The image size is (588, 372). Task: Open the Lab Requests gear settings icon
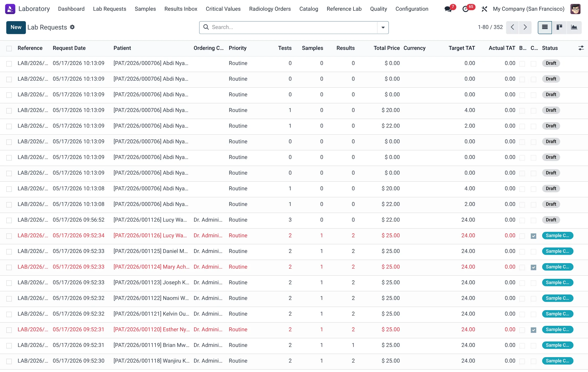click(x=72, y=27)
